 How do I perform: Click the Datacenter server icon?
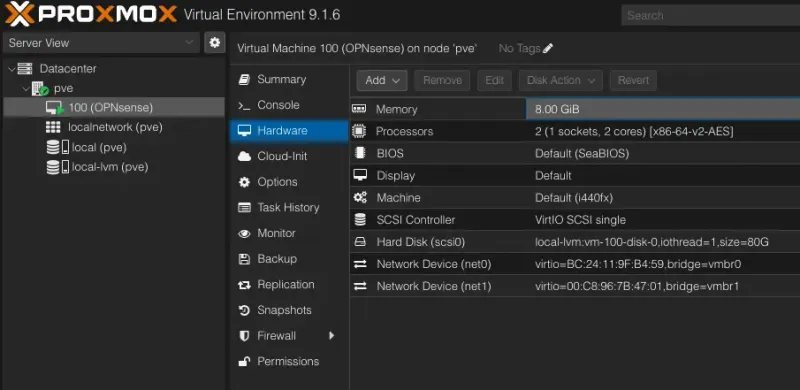24,68
